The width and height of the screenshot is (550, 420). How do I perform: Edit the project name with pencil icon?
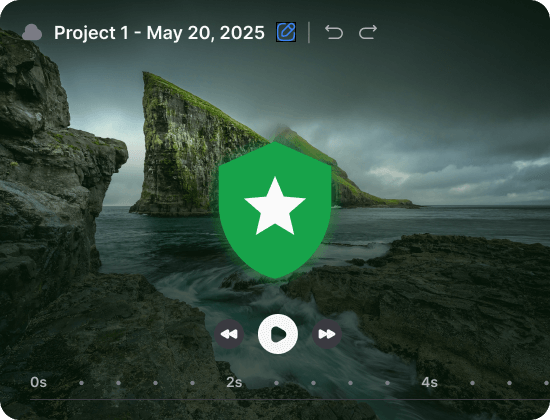click(x=286, y=32)
